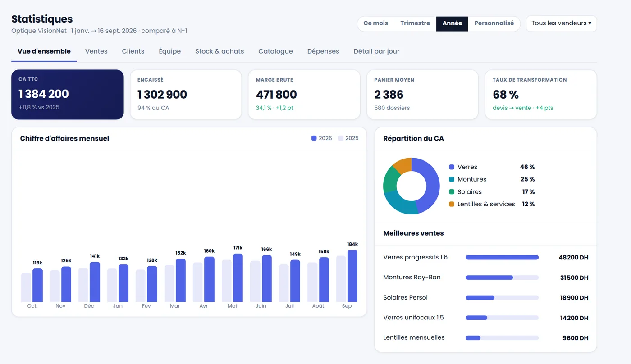Click the Déc bar labeled 141k
The width and height of the screenshot is (631, 364).
coord(95,282)
